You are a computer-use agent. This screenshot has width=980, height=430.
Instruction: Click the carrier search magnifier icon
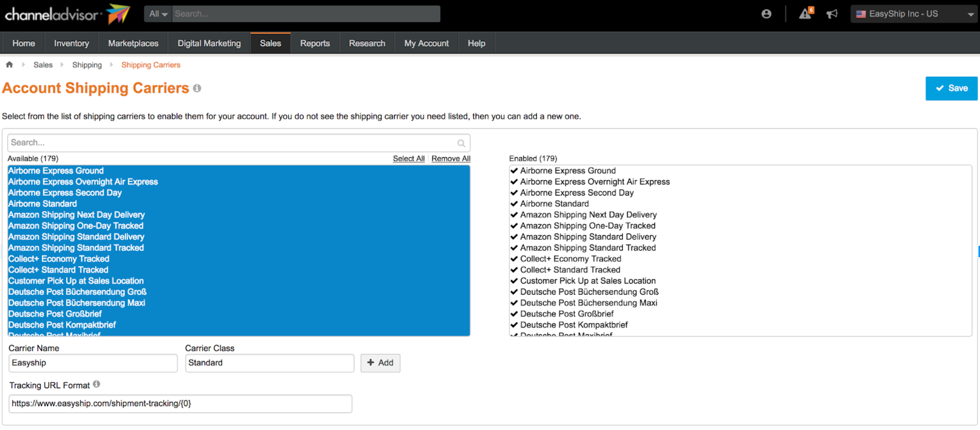click(x=461, y=143)
